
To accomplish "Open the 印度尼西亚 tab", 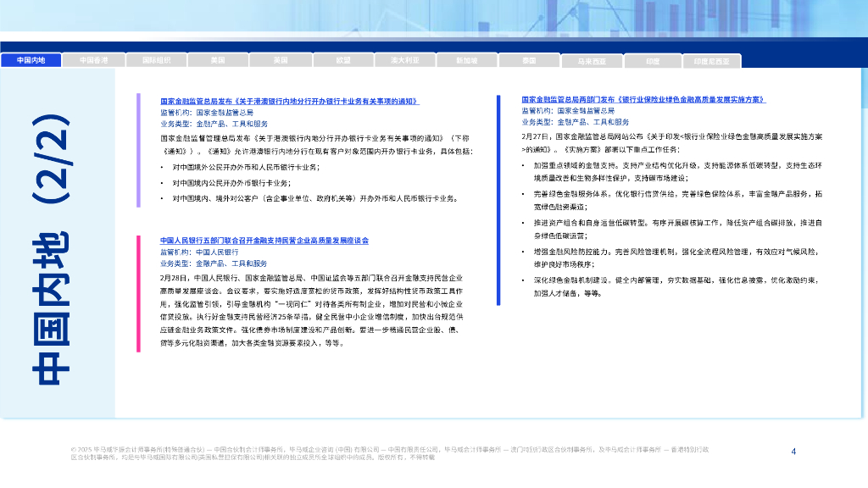I will 711,61.
